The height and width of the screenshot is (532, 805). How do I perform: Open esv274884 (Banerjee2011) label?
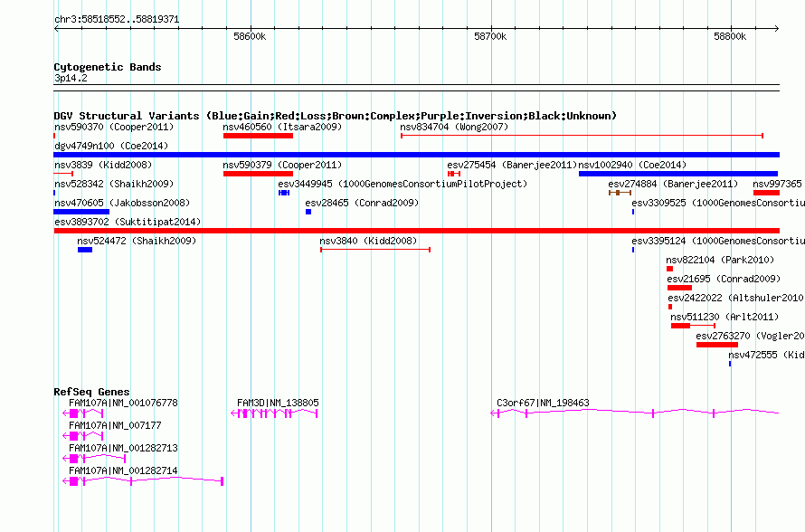click(673, 184)
